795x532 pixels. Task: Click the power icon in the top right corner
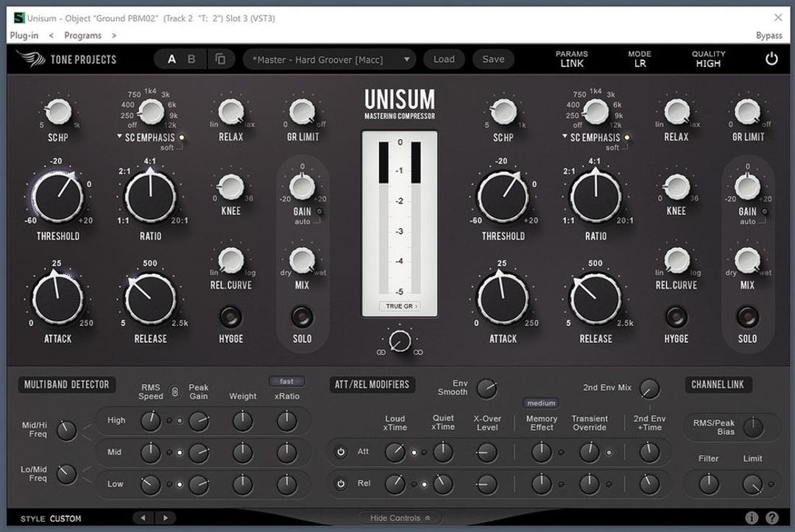(771, 59)
